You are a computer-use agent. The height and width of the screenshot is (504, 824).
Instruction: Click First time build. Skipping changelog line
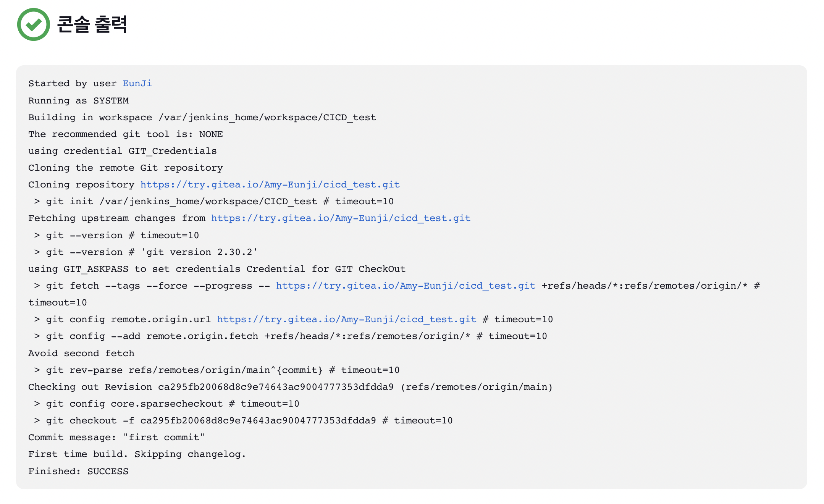[x=137, y=454]
